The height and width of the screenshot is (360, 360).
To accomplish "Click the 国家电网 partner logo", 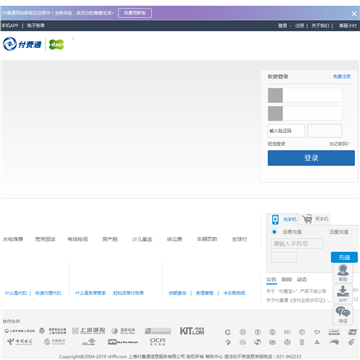I will tap(123, 331).
